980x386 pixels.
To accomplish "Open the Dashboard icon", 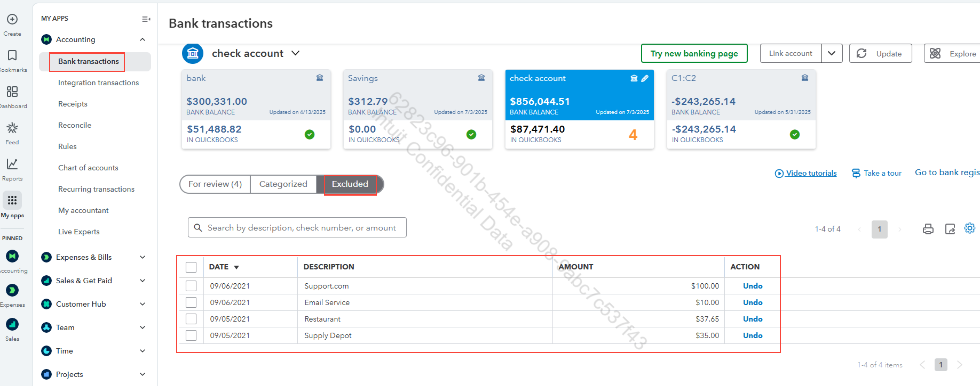I will tap(12, 92).
